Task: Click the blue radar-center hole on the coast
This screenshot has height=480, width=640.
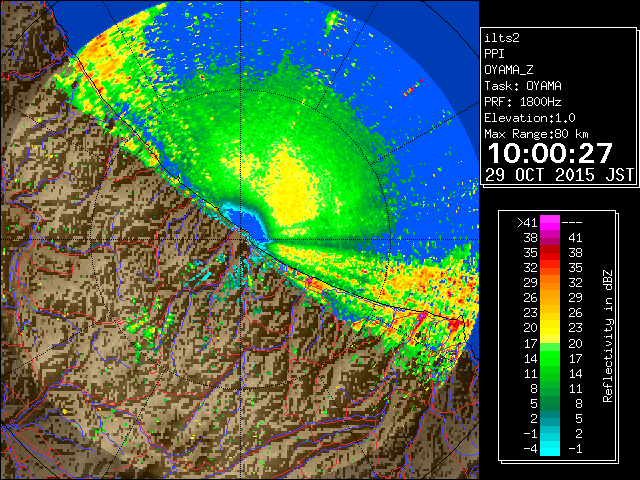Action: click(250, 224)
